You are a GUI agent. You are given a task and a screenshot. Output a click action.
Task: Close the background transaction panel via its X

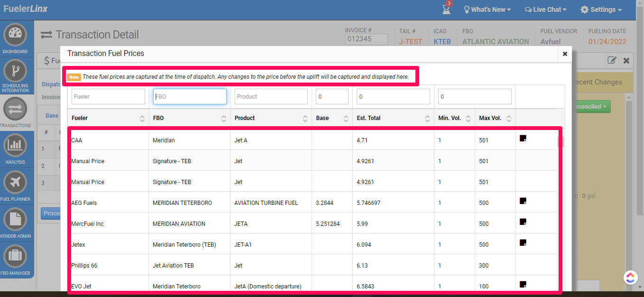click(626, 60)
